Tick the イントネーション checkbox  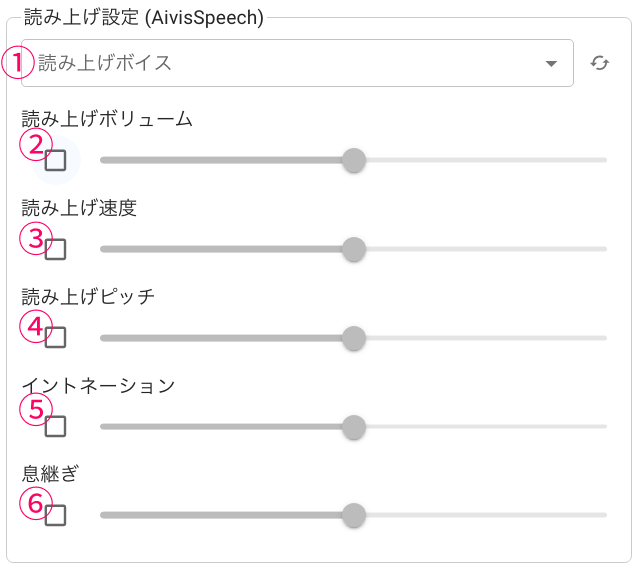tap(56, 427)
